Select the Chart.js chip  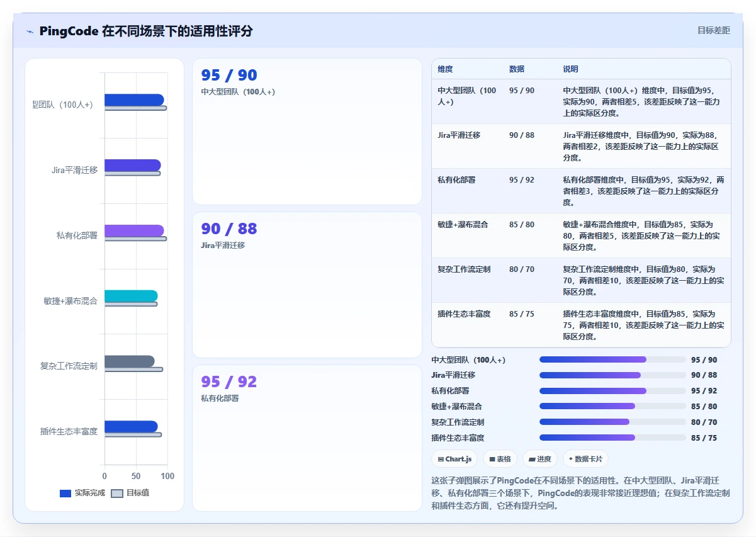coord(454,459)
